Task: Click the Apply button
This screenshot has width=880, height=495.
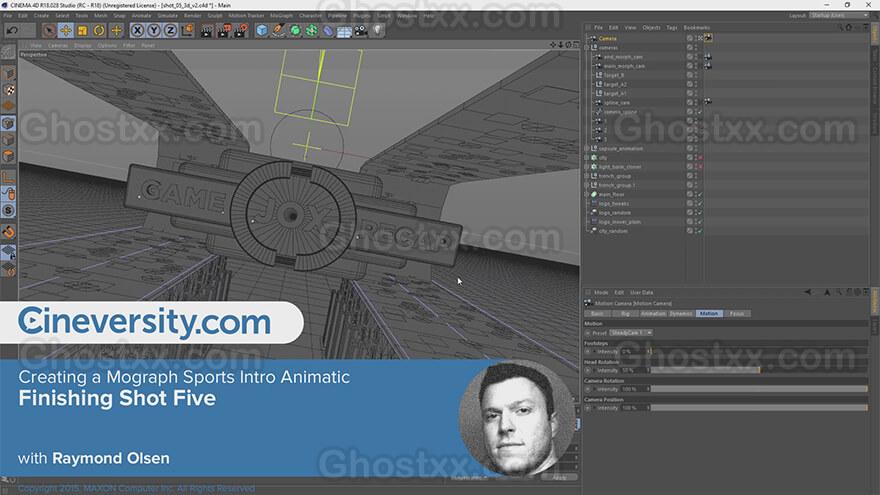Action: (560, 478)
